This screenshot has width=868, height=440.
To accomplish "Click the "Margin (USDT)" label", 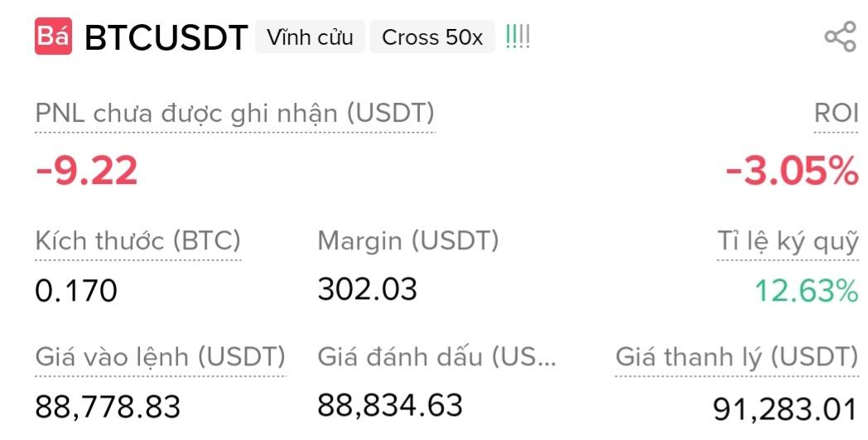I will click(408, 241).
